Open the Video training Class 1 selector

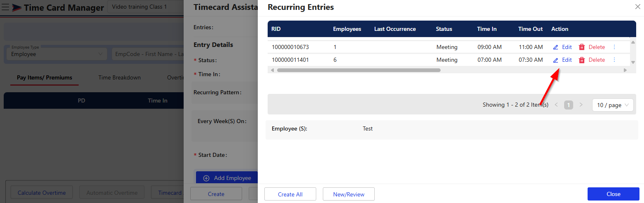[x=145, y=7]
